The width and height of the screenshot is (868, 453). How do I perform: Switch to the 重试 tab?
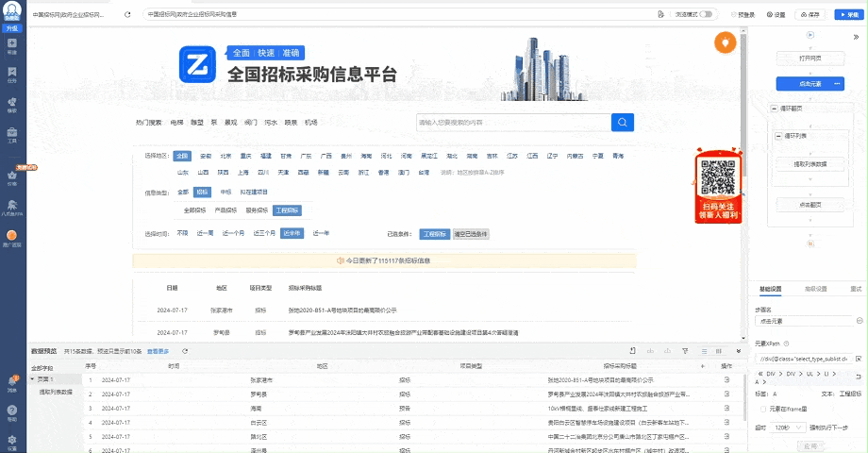[856, 289]
